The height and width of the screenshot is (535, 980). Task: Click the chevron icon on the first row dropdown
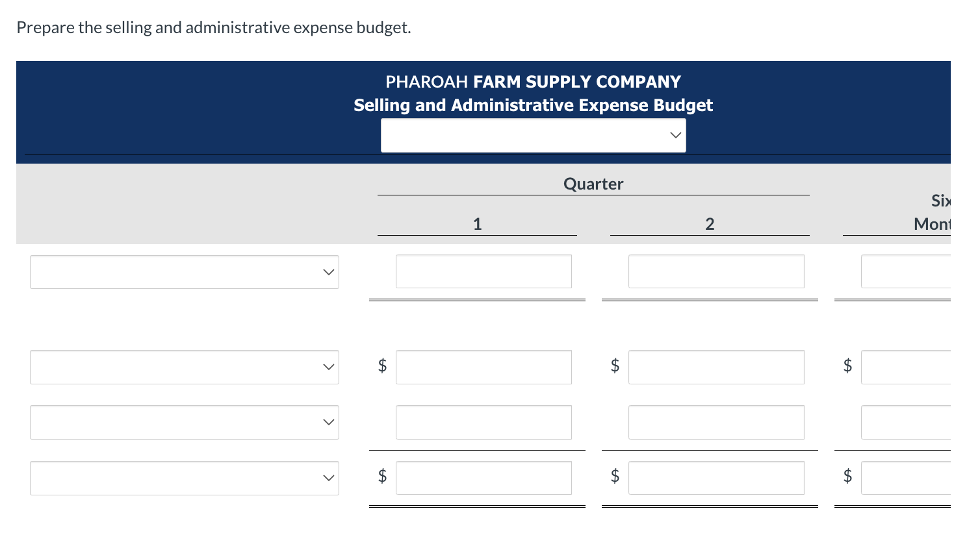coord(328,272)
